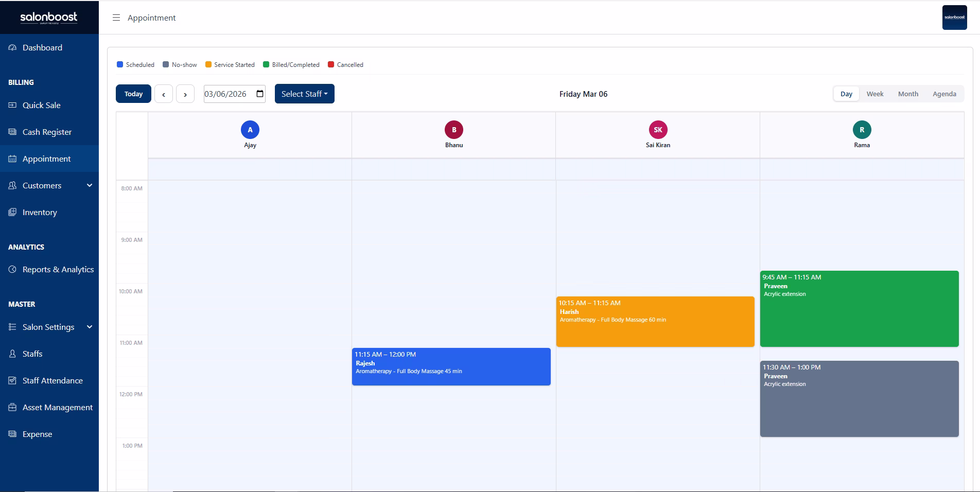Open Cash Register page
The width and height of the screenshot is (980, 492).
49,132
